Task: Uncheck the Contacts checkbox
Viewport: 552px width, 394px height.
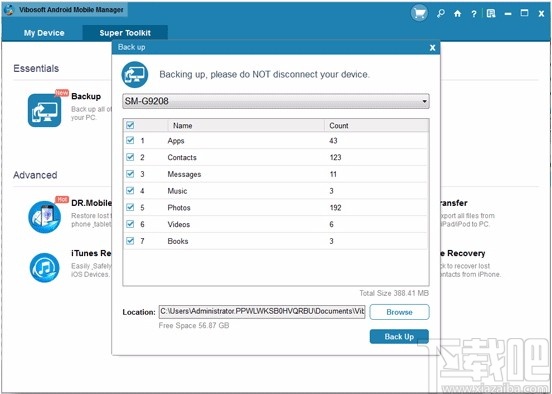Action: 130,157
